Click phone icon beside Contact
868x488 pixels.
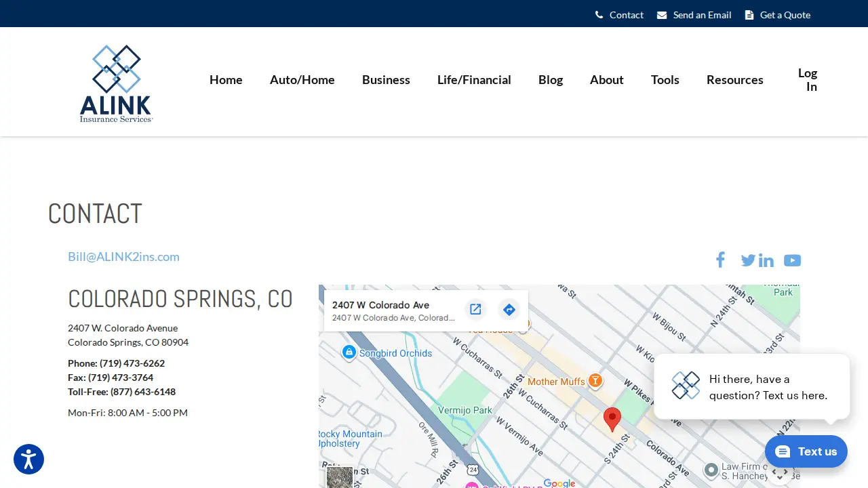click(599, 15)
